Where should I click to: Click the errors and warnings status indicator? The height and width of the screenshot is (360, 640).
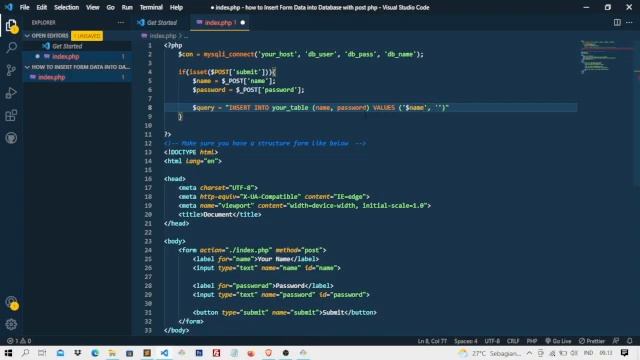(x=19, y=341)
